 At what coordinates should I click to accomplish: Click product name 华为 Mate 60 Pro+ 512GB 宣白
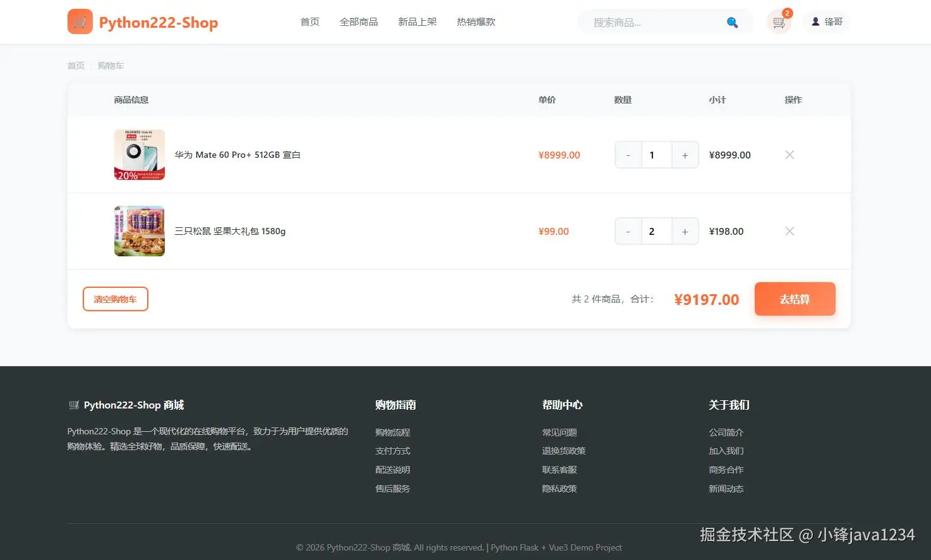coord(237,155)
